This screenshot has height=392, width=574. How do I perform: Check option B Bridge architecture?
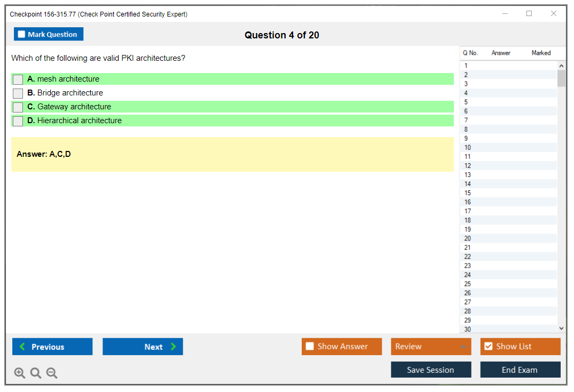tap(18, 93)
